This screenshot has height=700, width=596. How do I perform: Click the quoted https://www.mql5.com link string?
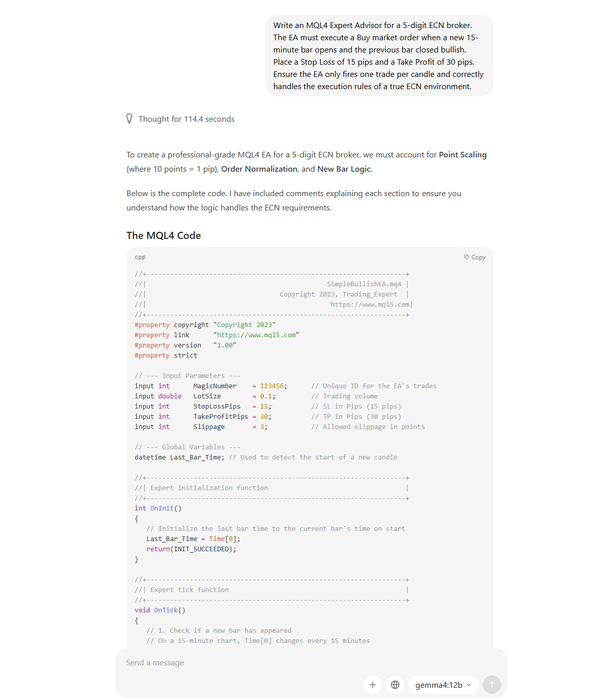click(x=256, y=335)
